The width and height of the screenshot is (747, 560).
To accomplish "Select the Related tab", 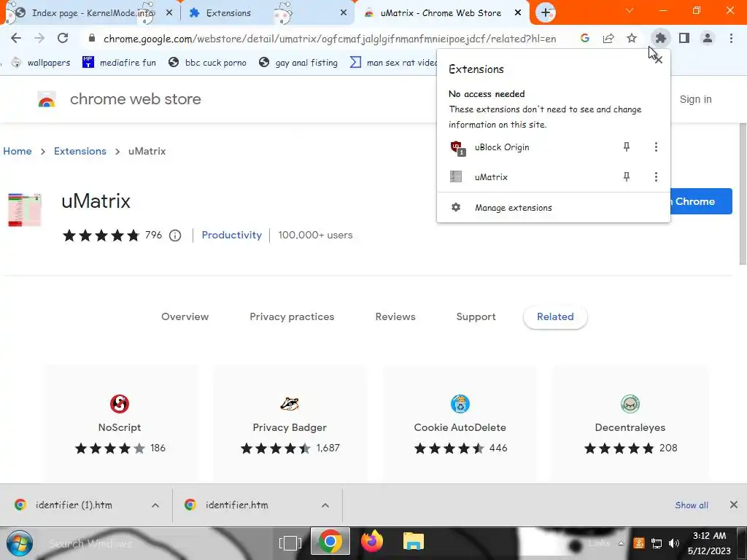I will [555, 316].
